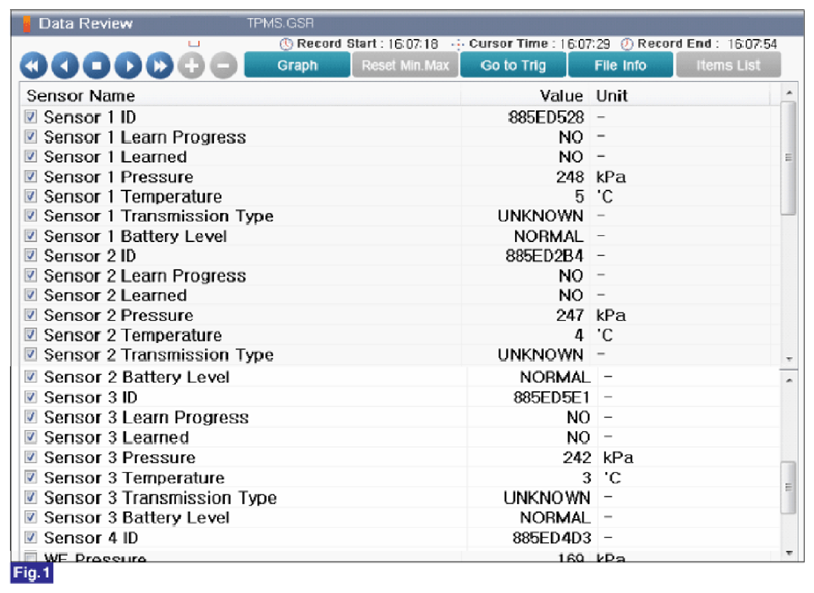
Task: Click the upper list's scrollbar thumb
Action: tap(789, 158)
